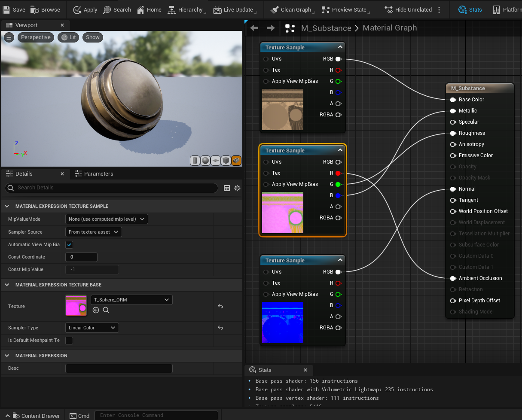Disable the Automatic View Mip Bias checkbox
This screenshot has width=522, height=420.
pyautogui.click(x=69, y=244)
